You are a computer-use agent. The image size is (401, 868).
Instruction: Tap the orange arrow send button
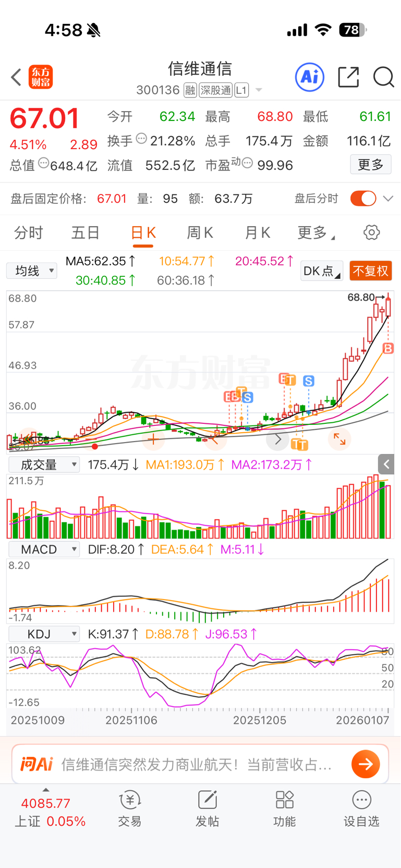point(366,764)
